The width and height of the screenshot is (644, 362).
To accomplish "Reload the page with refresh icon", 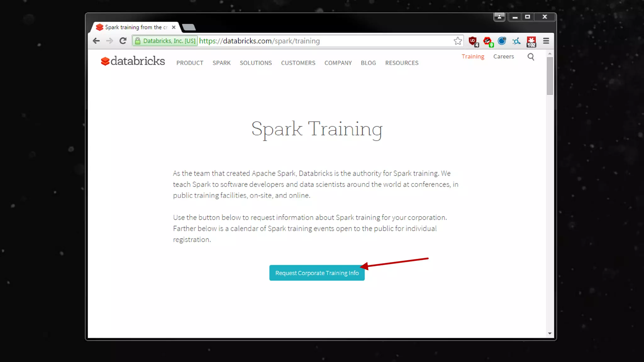I will 123,41.
